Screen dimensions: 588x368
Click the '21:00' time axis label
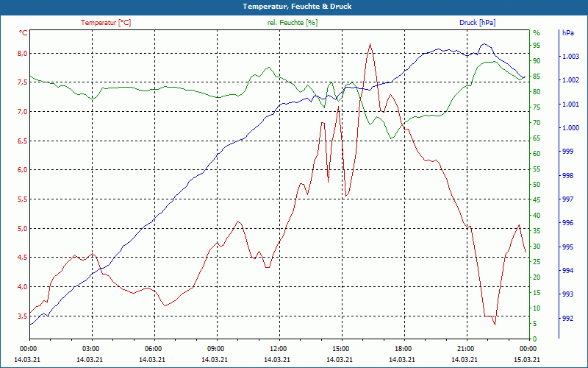[465, 349]
